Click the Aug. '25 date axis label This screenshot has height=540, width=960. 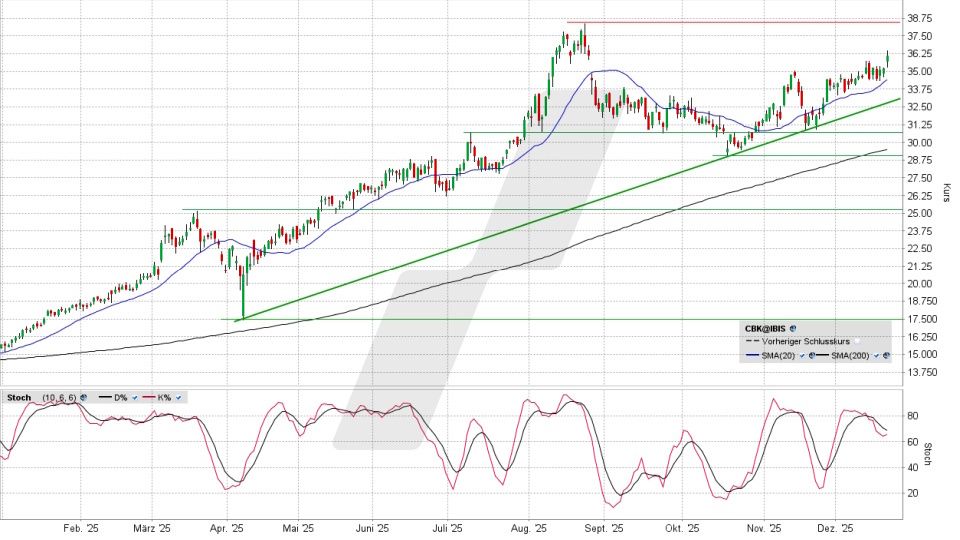[x=534, y=530]
